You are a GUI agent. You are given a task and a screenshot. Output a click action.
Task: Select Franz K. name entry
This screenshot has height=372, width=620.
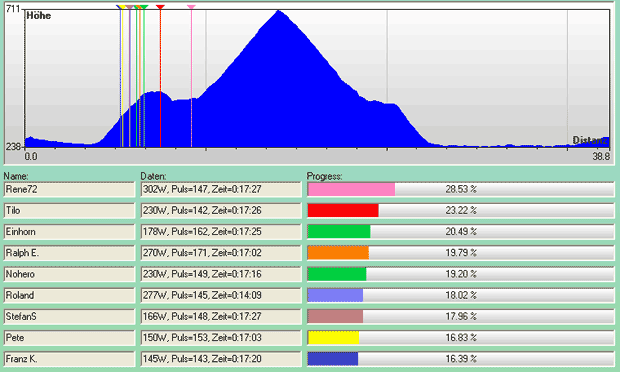click(70, 359)
